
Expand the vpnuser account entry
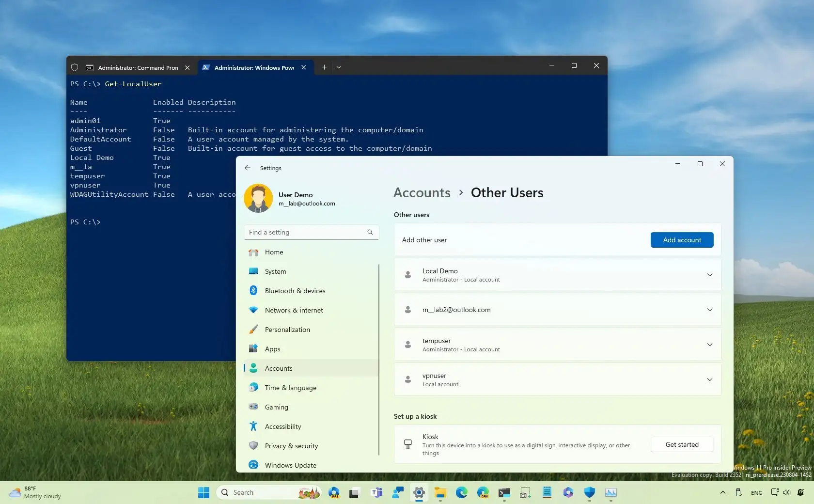pos(709,379)
